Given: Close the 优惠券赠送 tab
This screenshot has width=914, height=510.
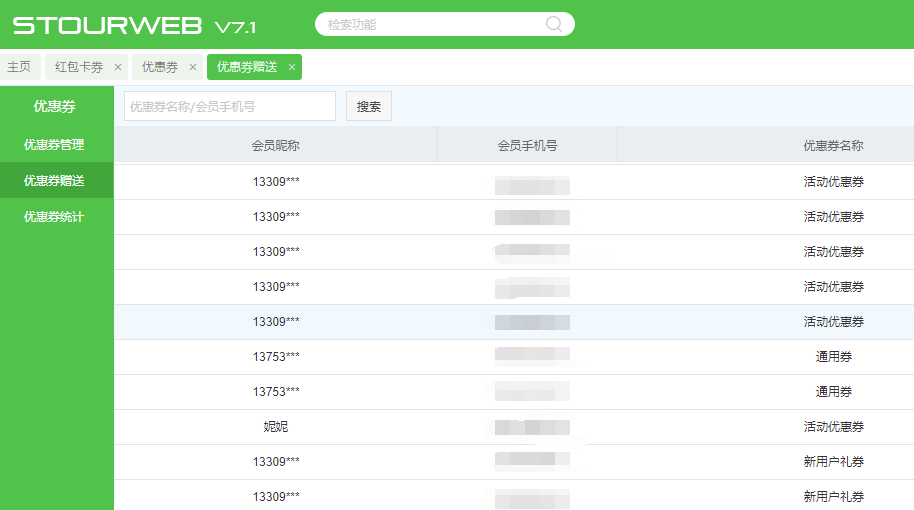Looking at the screenshot, I should coord(292,67).
